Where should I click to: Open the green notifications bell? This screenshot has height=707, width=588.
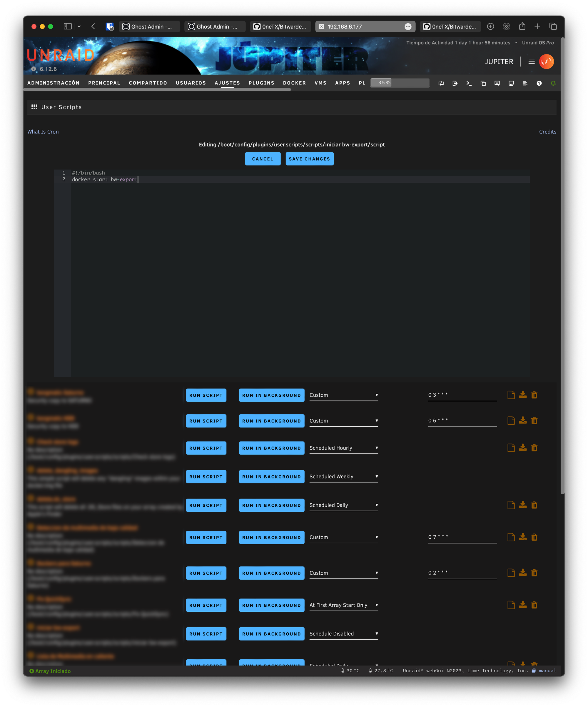[x=553, y=83]
